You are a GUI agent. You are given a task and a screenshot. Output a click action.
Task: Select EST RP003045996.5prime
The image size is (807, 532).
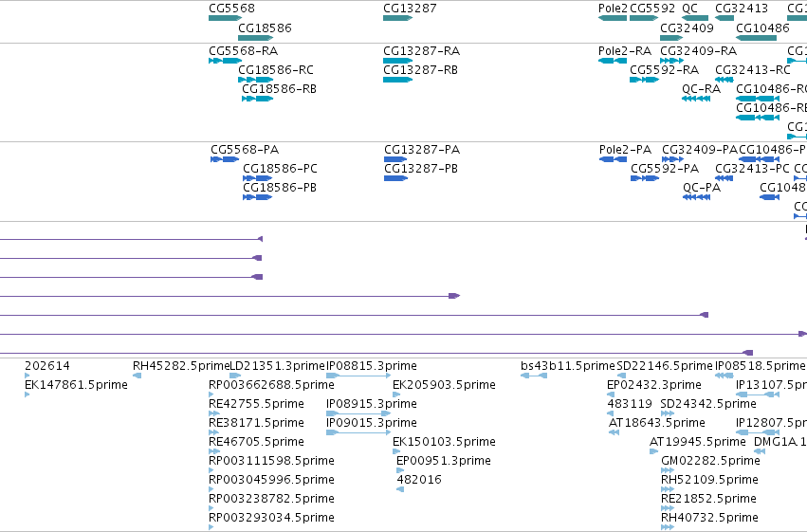[x=271, y=480]
